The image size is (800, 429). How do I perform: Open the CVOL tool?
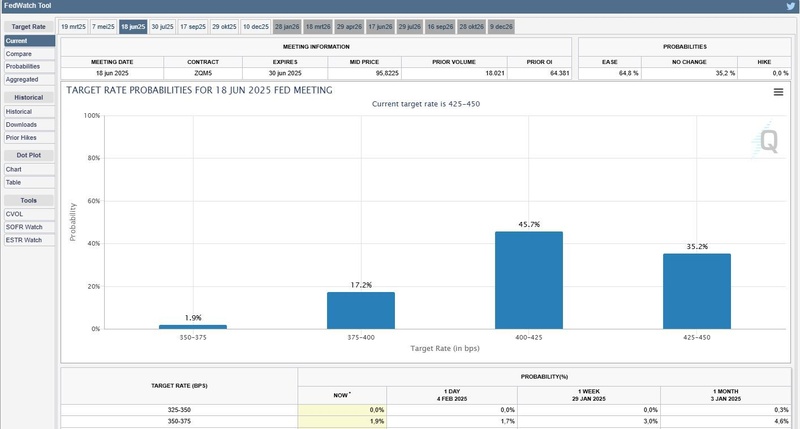pyautogui.click(x=30, y=214)
